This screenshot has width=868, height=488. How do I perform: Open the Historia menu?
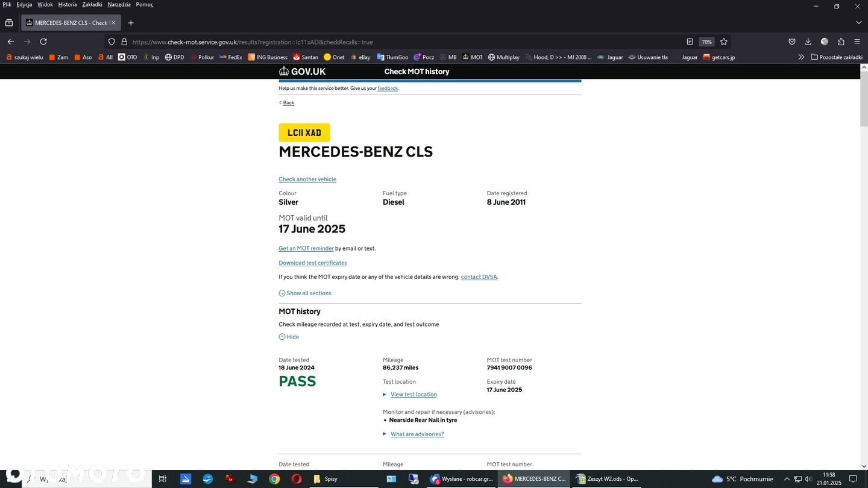[68, 4]
